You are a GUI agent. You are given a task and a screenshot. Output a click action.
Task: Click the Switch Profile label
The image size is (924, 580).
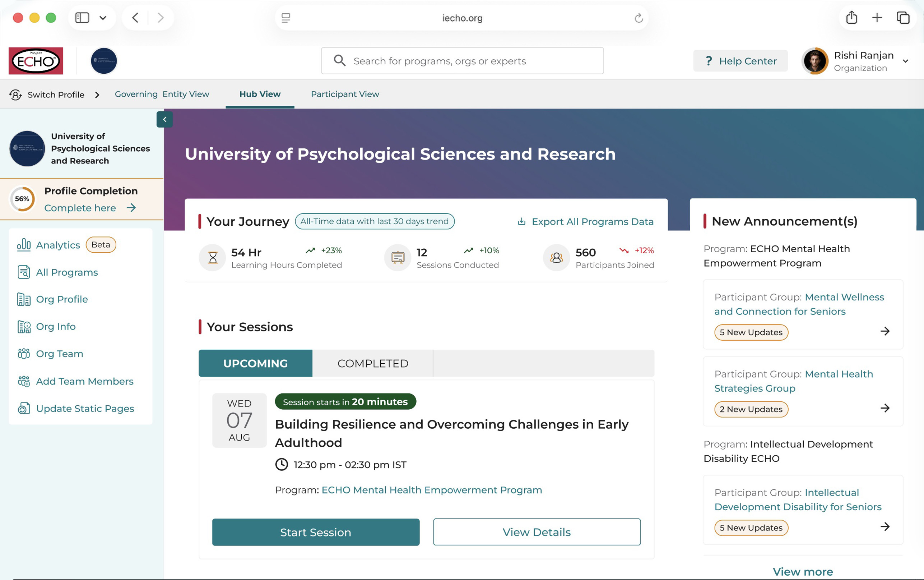[x=56, y=95]
